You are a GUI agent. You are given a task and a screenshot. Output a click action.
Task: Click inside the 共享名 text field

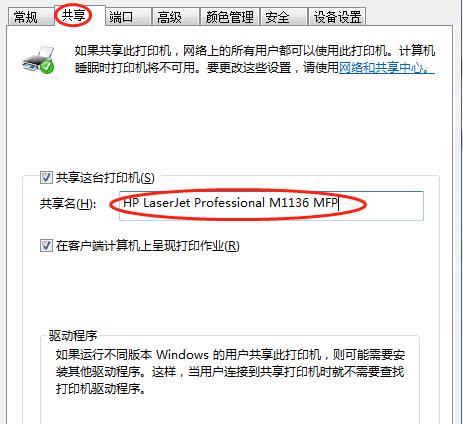click(x=271, y=206)
